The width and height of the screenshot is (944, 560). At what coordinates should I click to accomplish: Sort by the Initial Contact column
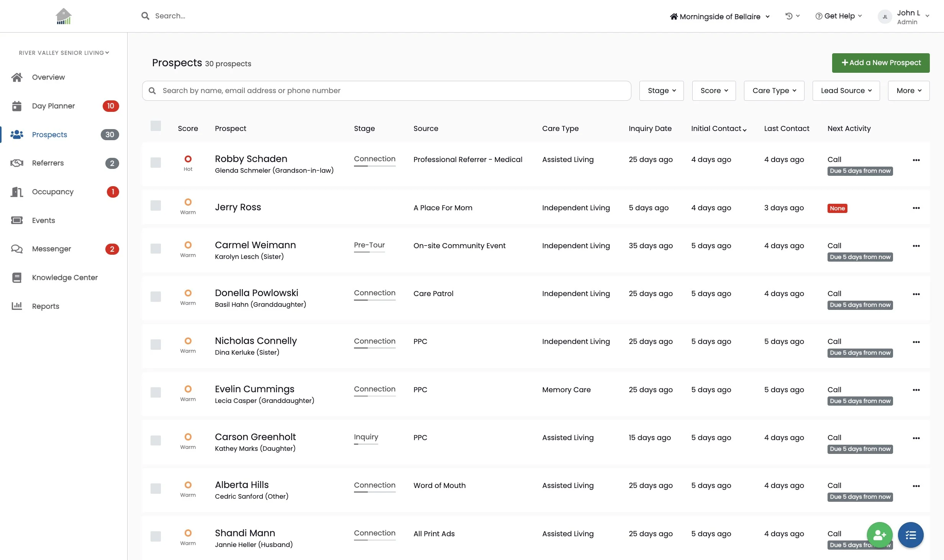[x=719, y=129]
